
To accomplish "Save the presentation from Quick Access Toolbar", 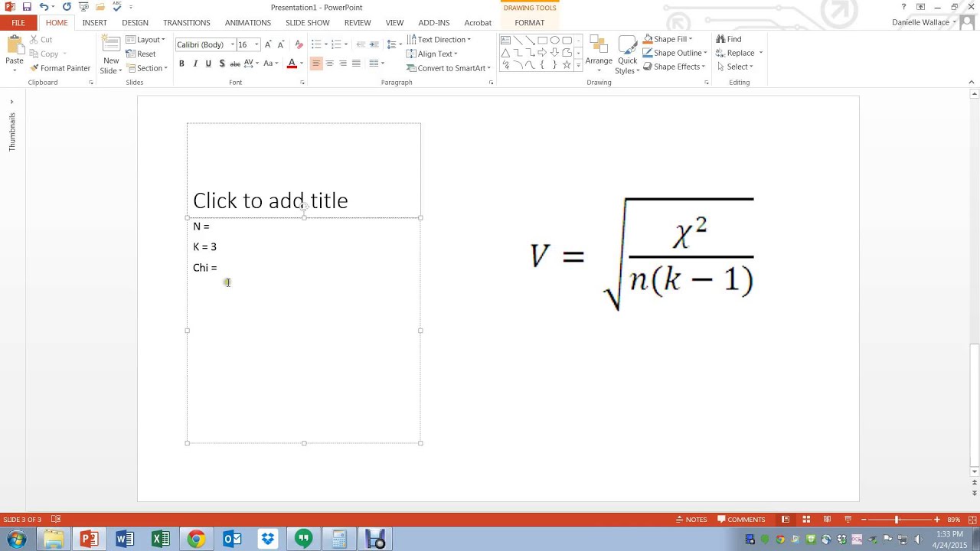I will pyautogui.click(x=27, y=7).
